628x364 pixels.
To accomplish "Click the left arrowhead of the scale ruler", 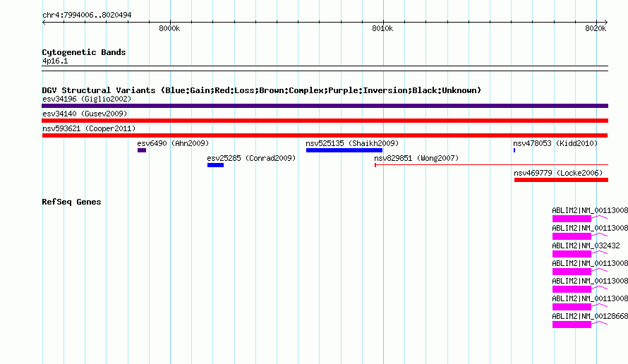I will pos(44,22).
